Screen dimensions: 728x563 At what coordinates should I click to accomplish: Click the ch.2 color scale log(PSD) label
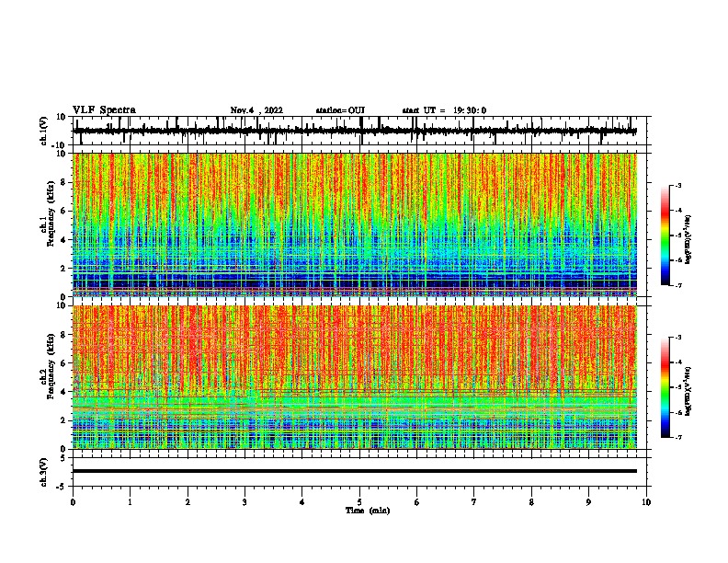688,392
